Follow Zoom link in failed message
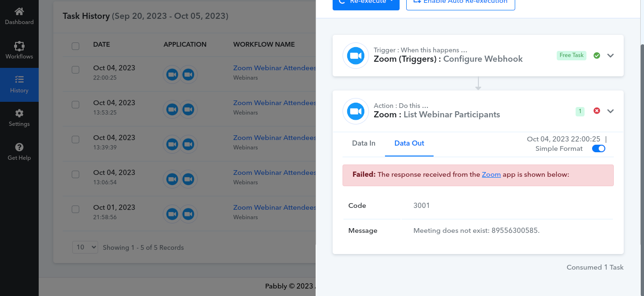The image size is (644, 296). [x=491, y=174]
